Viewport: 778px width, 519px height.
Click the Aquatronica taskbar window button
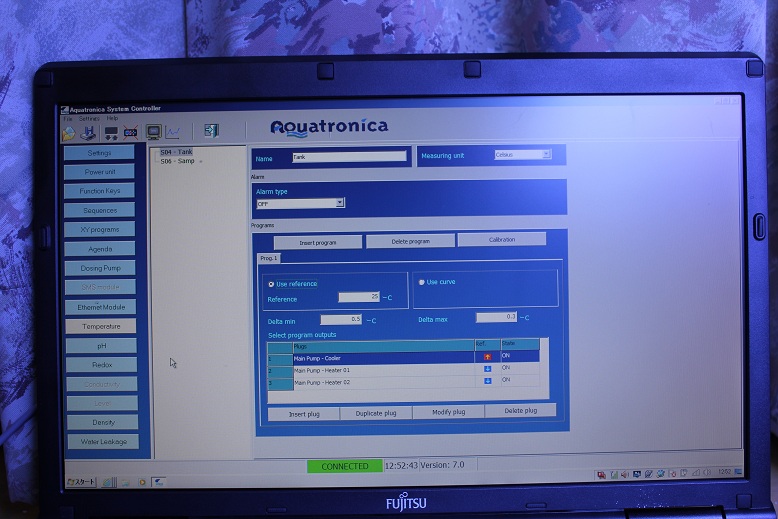pyautogui.click(x=158, y=482)
